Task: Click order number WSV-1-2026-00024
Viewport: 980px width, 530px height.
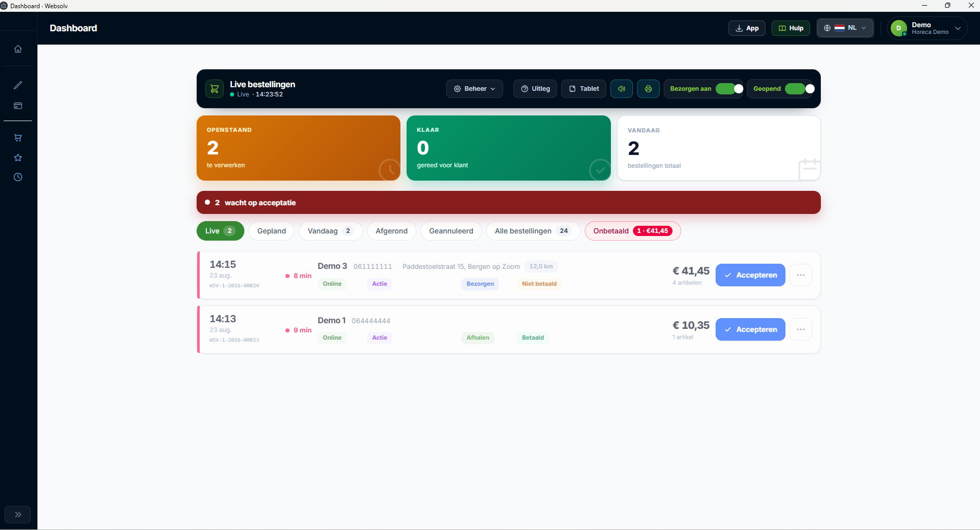Action: [x=234, y=286]
